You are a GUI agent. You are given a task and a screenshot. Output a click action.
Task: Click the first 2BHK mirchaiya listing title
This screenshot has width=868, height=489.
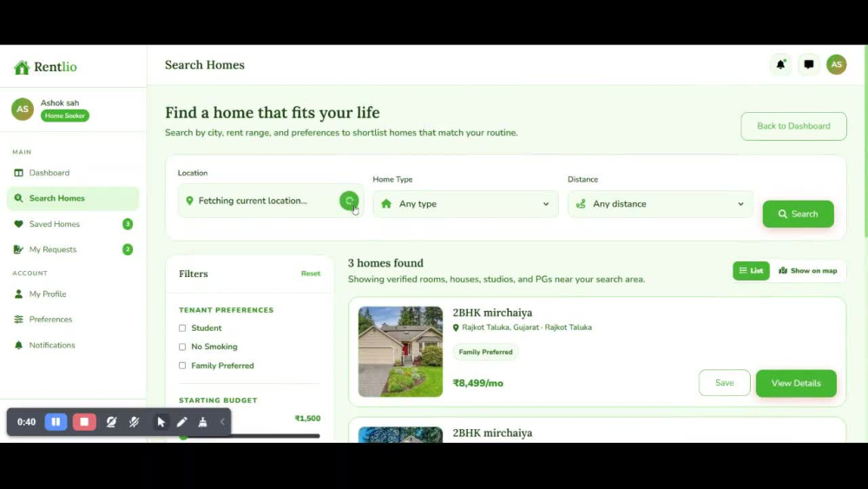coord(492,313)
